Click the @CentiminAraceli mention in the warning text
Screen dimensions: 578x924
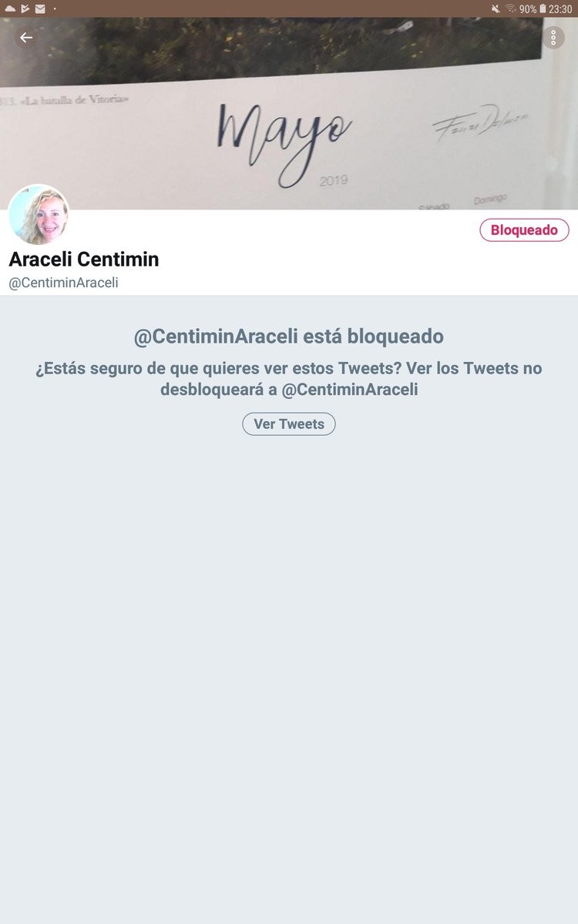[350, 390]
